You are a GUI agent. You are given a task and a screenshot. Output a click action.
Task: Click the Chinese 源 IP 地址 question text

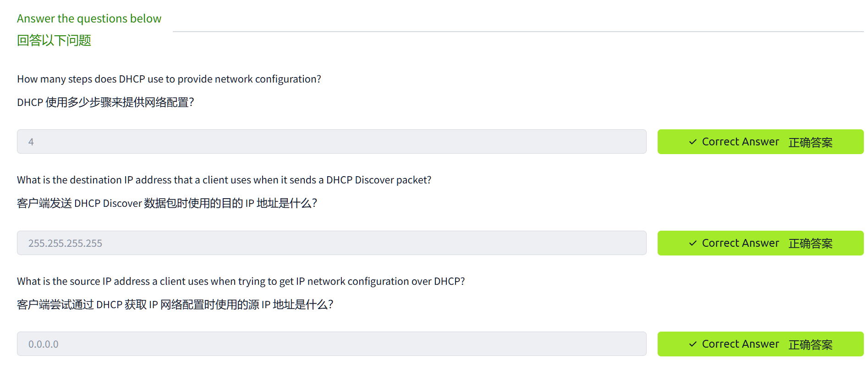coord(175,305)
